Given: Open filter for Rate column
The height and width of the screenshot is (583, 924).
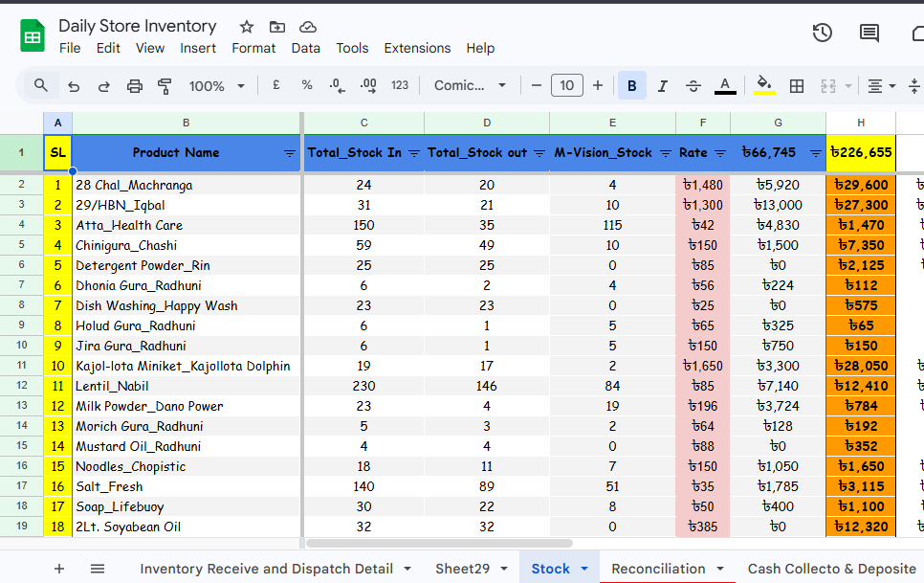Looking at the screenshot, I should (720, 153).
